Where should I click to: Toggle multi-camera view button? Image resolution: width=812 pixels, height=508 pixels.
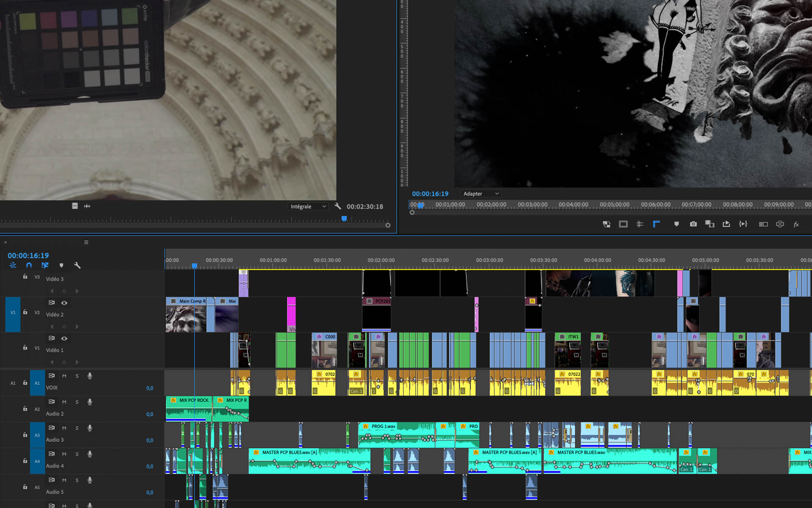point(763,224)
